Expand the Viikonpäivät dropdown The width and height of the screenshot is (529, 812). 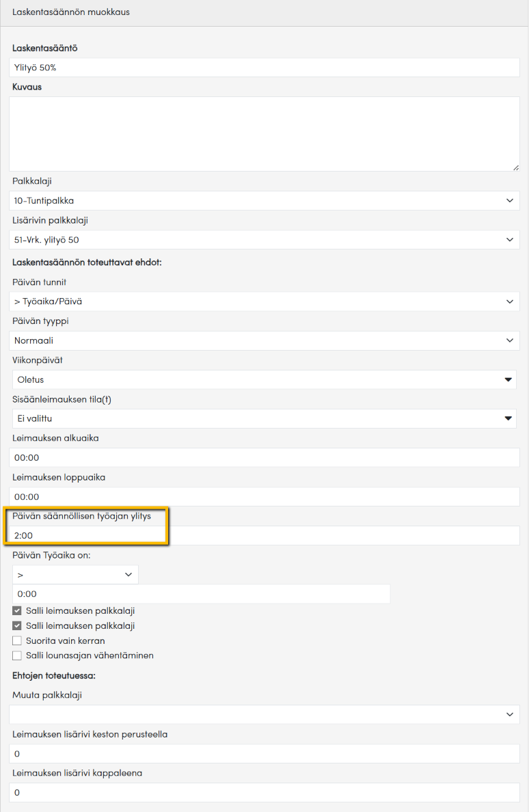pos(264,379)
